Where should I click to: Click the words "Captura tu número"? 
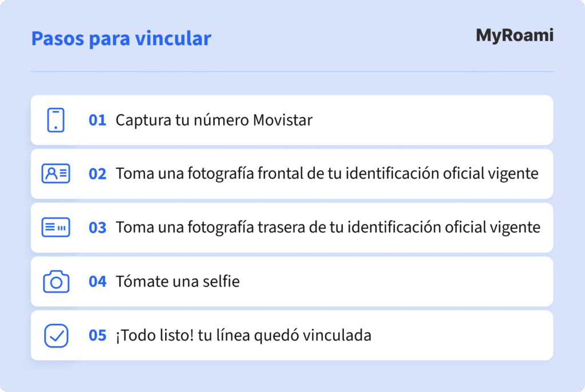tap(182, 120)
